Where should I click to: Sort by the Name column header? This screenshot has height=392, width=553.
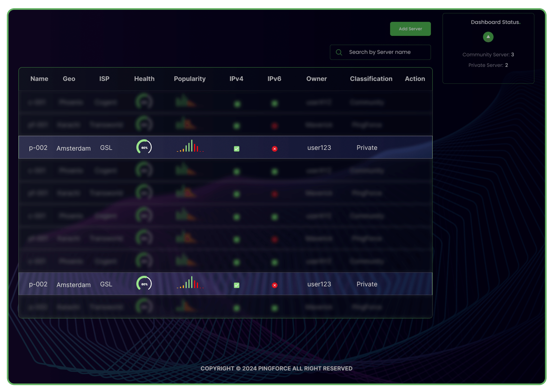(39, 79)
